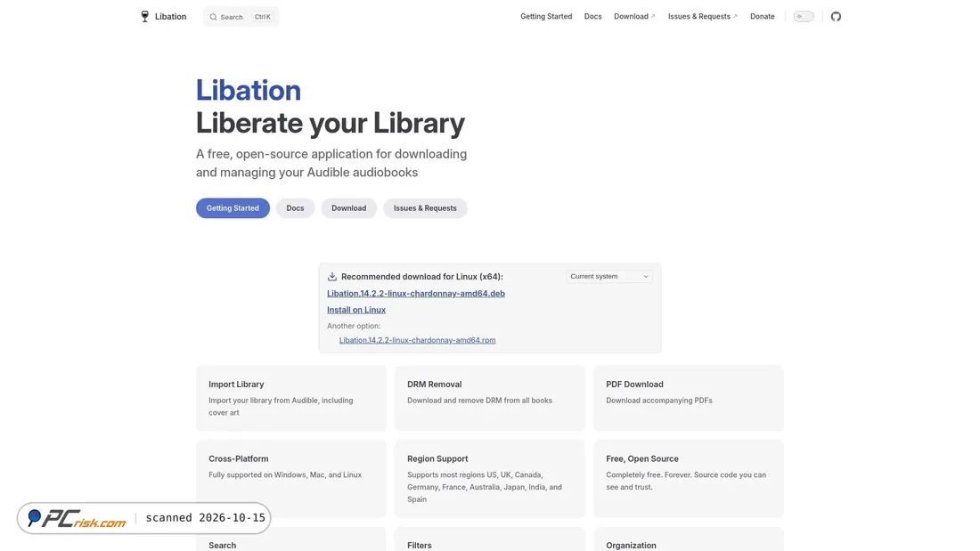Click the 'Another option:' label text
Screen dimensions: 980x551
click(354, 326)
